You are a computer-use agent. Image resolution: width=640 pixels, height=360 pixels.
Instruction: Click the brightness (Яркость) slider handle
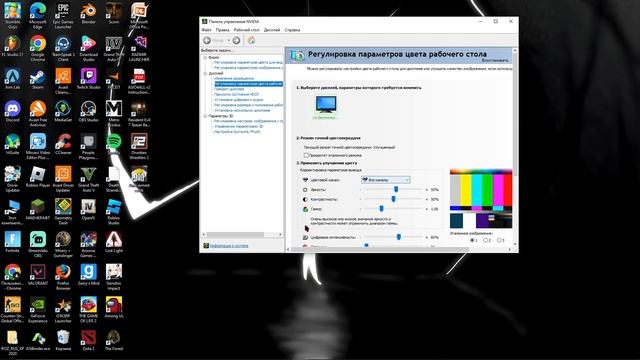[396, 189]
